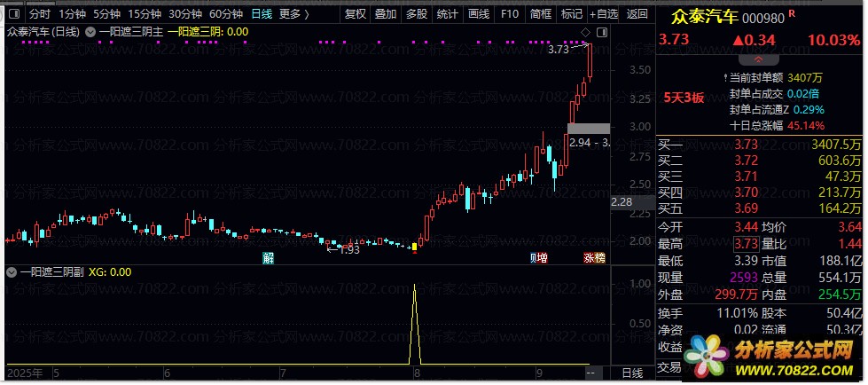Click the 量比 1.44 value
Image resolution: width=868 pixels, height=385 pixels.
(850, 244)
